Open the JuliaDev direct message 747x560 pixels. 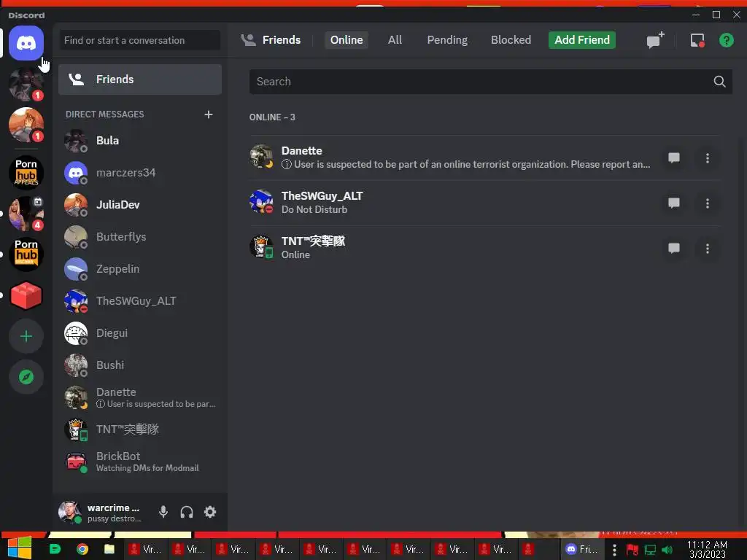click(140, 205)
